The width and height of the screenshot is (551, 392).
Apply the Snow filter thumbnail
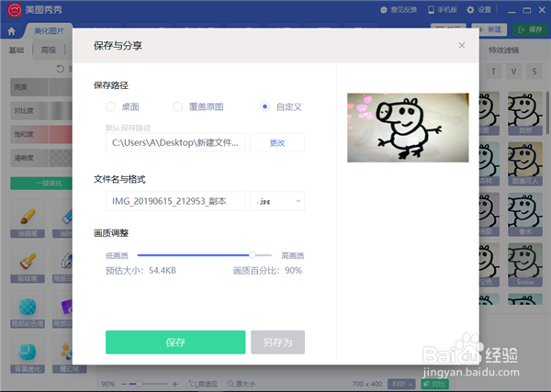click(525, 264)
